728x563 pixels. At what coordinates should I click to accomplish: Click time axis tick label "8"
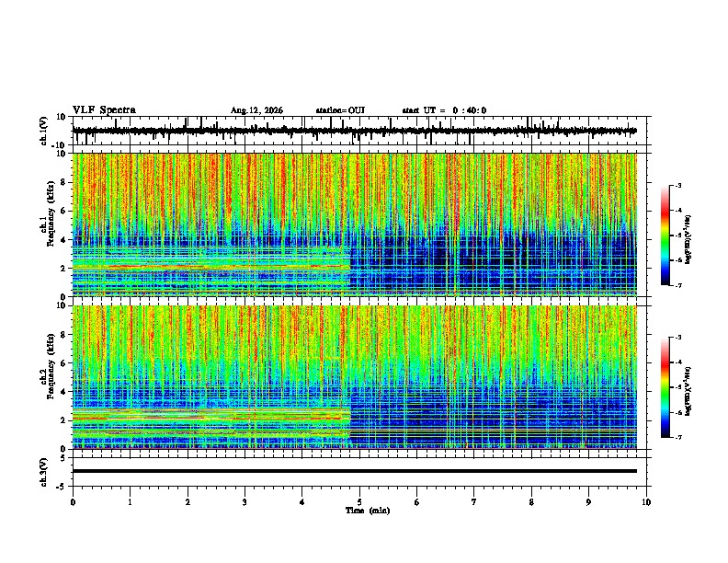tap(531, 502)
